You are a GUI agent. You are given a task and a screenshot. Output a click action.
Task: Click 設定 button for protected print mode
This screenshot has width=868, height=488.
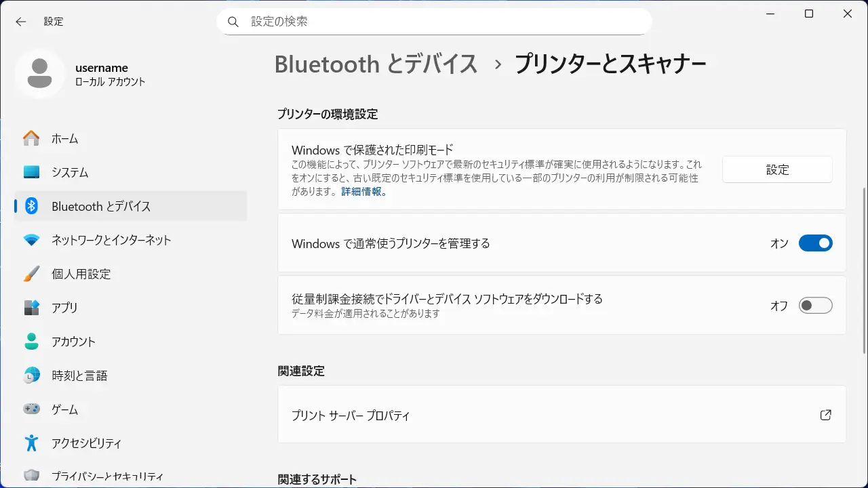(777, 170)
